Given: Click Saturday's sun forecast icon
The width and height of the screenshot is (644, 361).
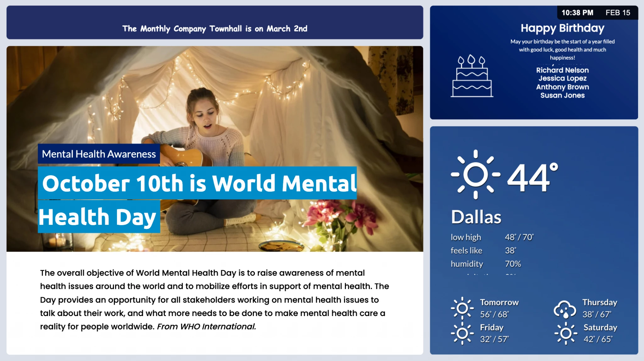Looking at the screenshot, I should [x=565, y=333].
